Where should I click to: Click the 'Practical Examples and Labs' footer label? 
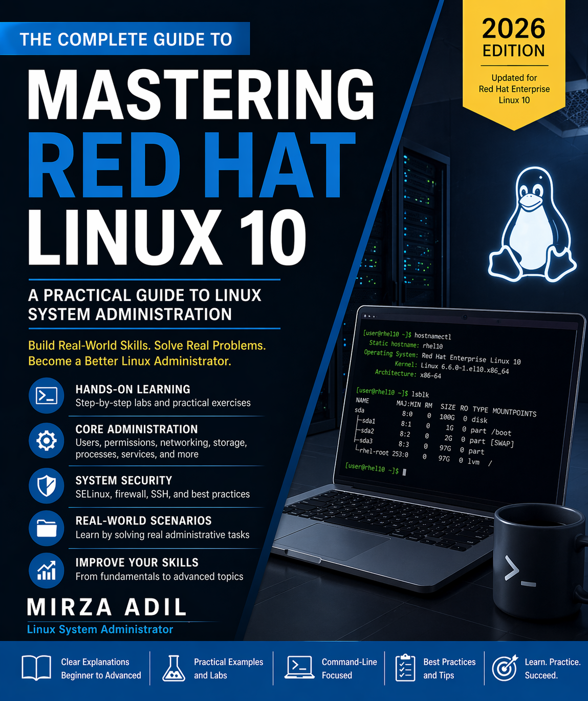pyautogui.click(x=228, y=668)
